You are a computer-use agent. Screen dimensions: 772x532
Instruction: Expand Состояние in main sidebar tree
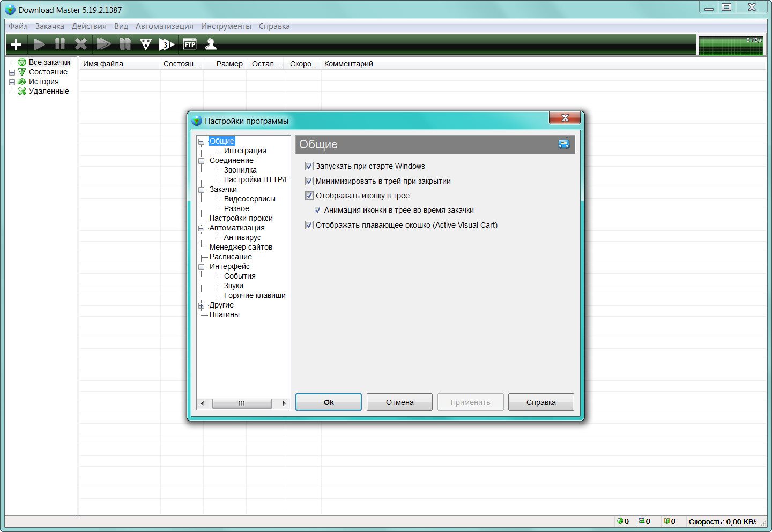12,72
